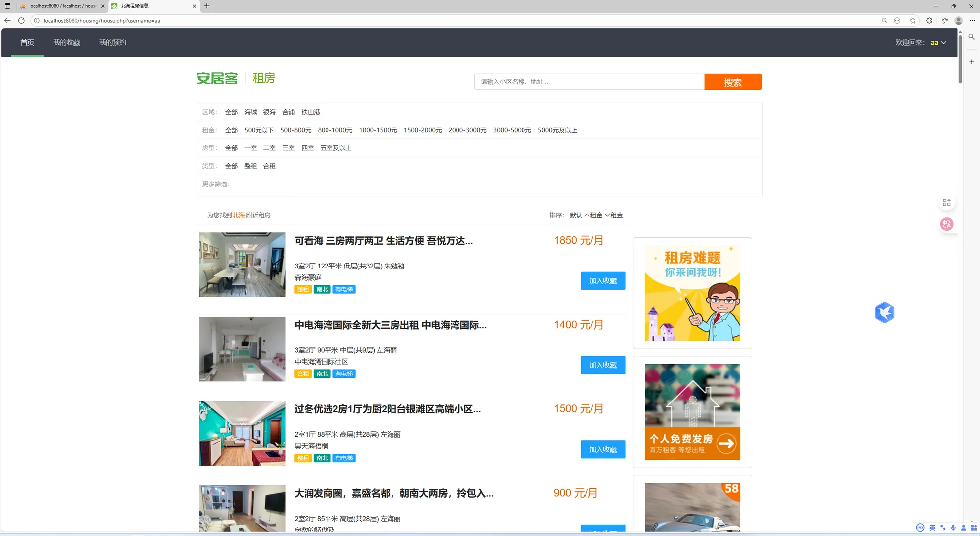Activate the microphone icon on input method bar

click(x=953, y=528)
